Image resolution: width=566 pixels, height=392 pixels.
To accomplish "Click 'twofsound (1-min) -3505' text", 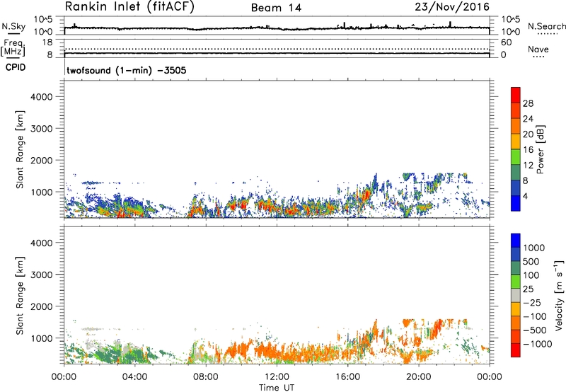I will tap(127, 70).
